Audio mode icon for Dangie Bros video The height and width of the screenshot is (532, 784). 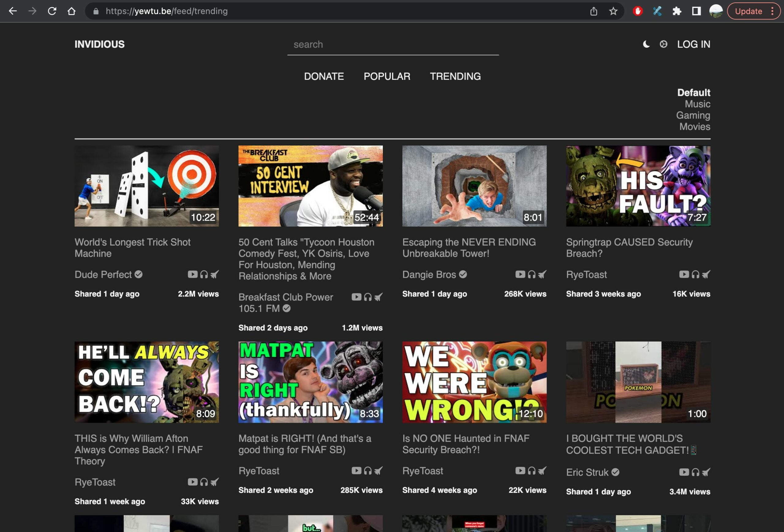pyautogui.click(x=532, y=274)
